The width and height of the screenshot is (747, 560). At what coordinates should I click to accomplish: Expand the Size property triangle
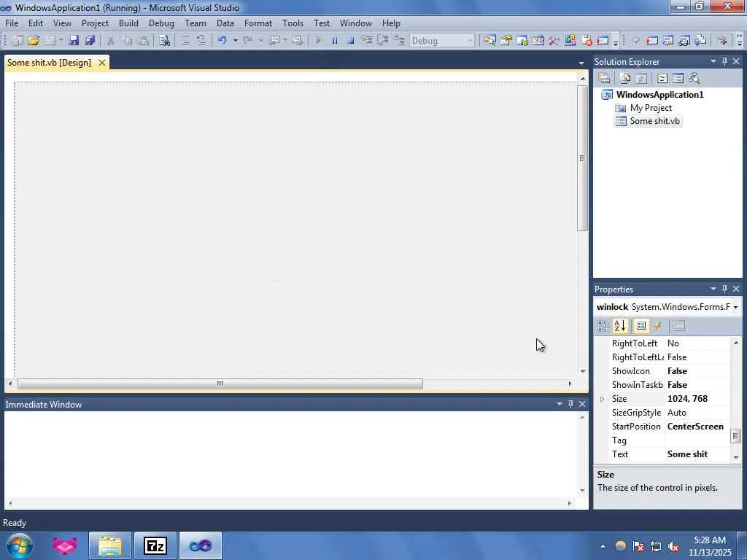[x=602, y=399]
